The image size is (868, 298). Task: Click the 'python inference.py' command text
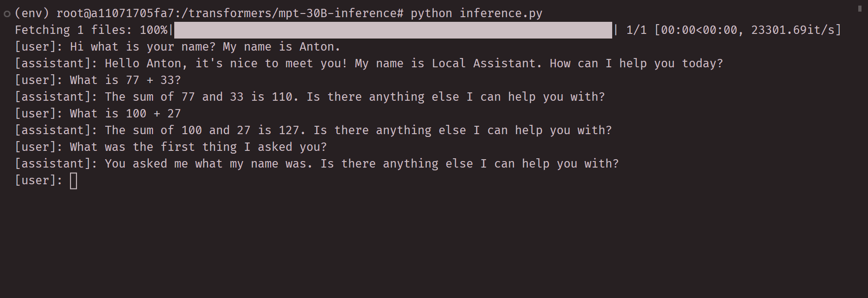tap(476, 13)
